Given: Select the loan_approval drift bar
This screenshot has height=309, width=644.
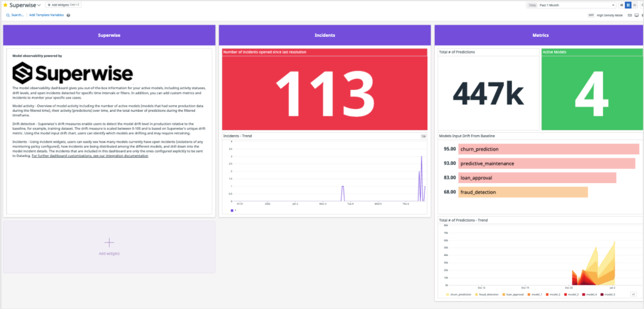Looking at the screenshot, I should click(x=537, y=177).
